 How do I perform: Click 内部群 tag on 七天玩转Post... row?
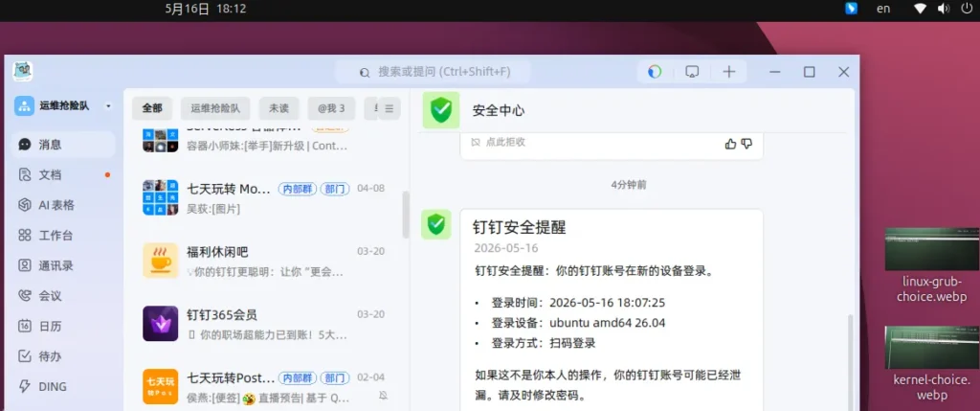tap(298, 377)
